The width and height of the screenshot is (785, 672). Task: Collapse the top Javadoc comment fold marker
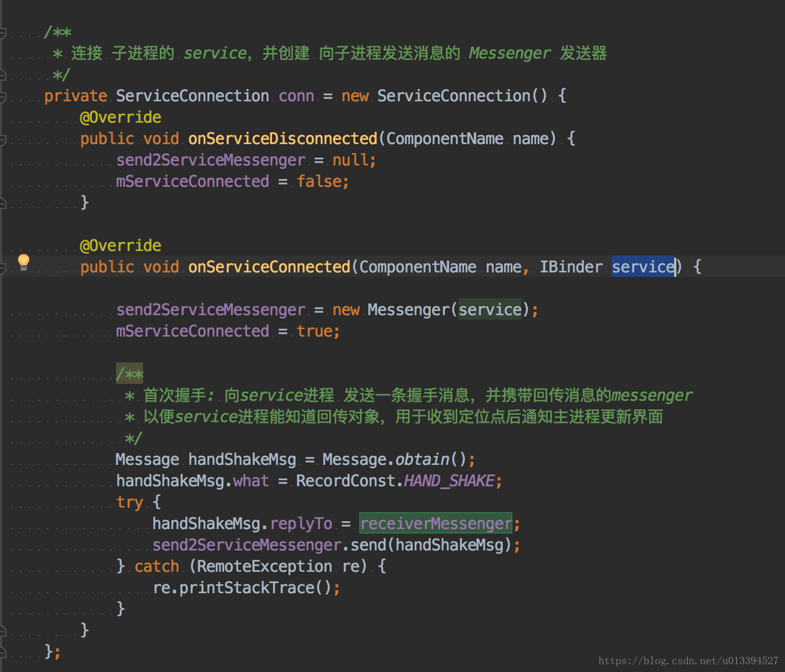coord(3,33)
